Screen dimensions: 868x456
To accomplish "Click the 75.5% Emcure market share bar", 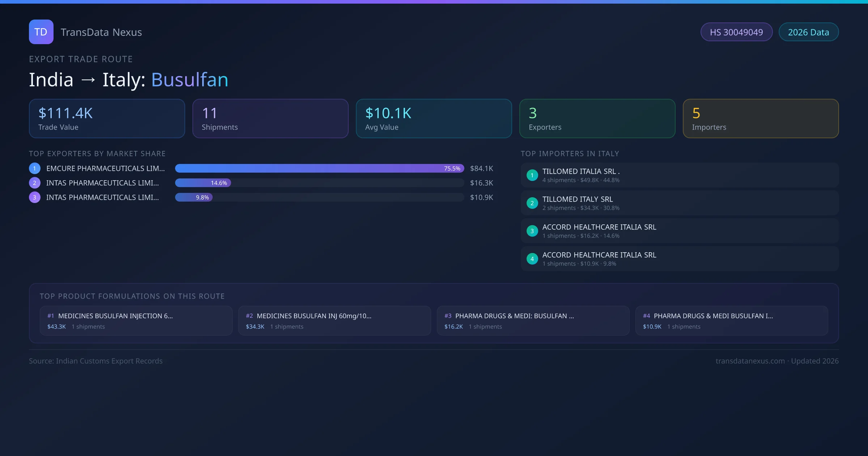I will click(319, 168).
